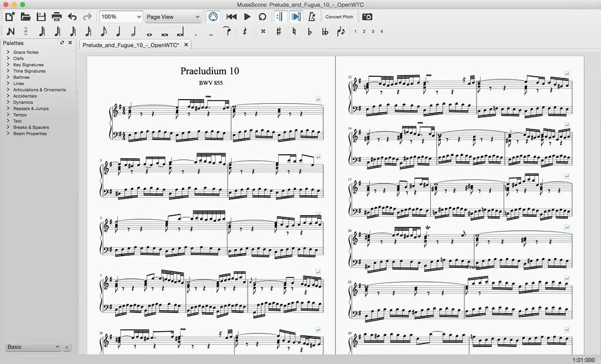Open the Basic workspace dropdown

pyautogui.click(x=33, y=347)
